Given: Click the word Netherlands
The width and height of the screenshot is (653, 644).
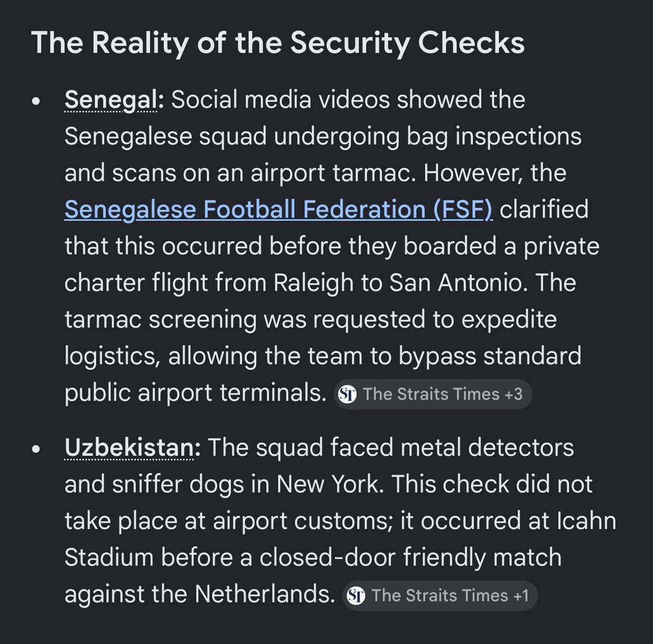Looking at the screenshot, I should tap(264, 594).
